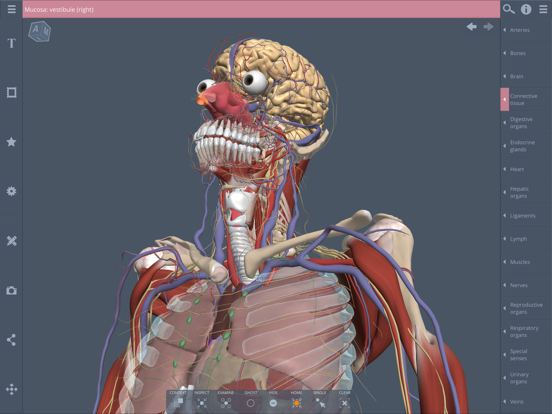
Task: Expand the Arteries category
Action: tap(526, 30)
